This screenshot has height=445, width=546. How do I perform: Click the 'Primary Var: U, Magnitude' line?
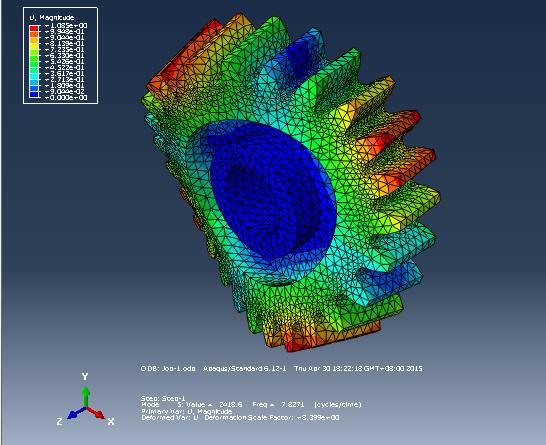coord(187,411)
